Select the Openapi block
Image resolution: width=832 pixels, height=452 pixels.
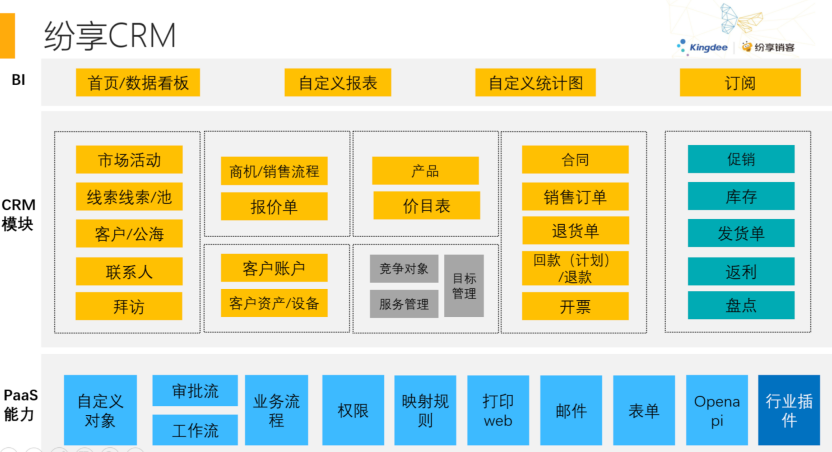(x=717, y=410)
